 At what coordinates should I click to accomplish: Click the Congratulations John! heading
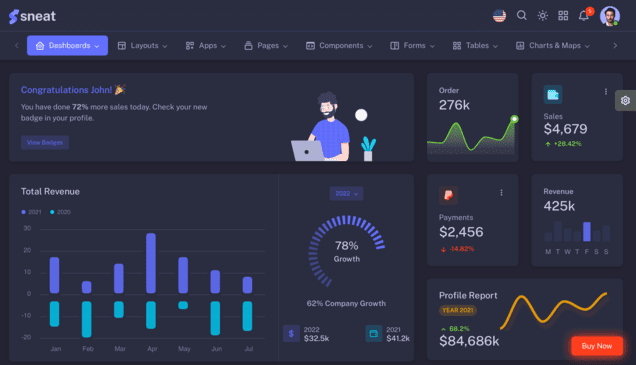tap(73, 90)
